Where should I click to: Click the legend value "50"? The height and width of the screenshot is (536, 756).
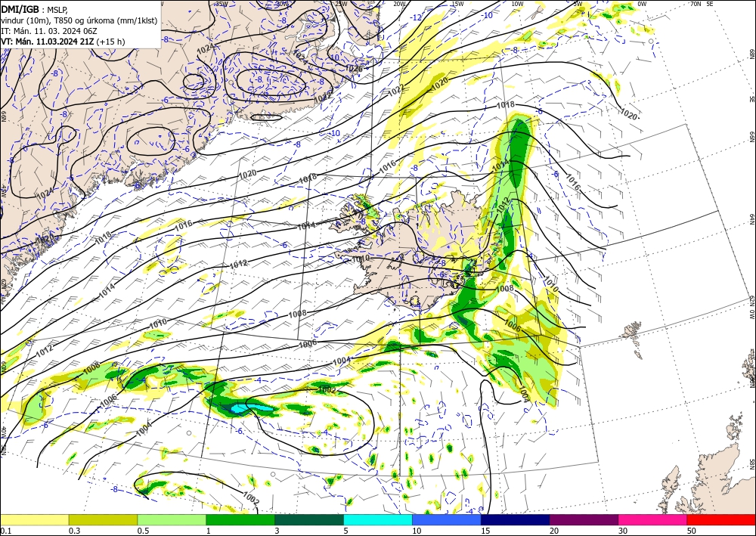coord(692,531)
